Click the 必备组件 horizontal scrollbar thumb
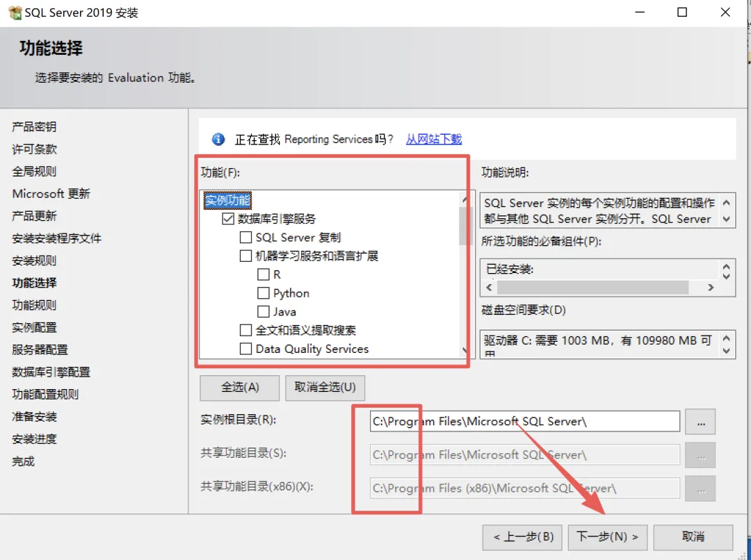Viewport: 751px width, 560px height. pos(592,288)
